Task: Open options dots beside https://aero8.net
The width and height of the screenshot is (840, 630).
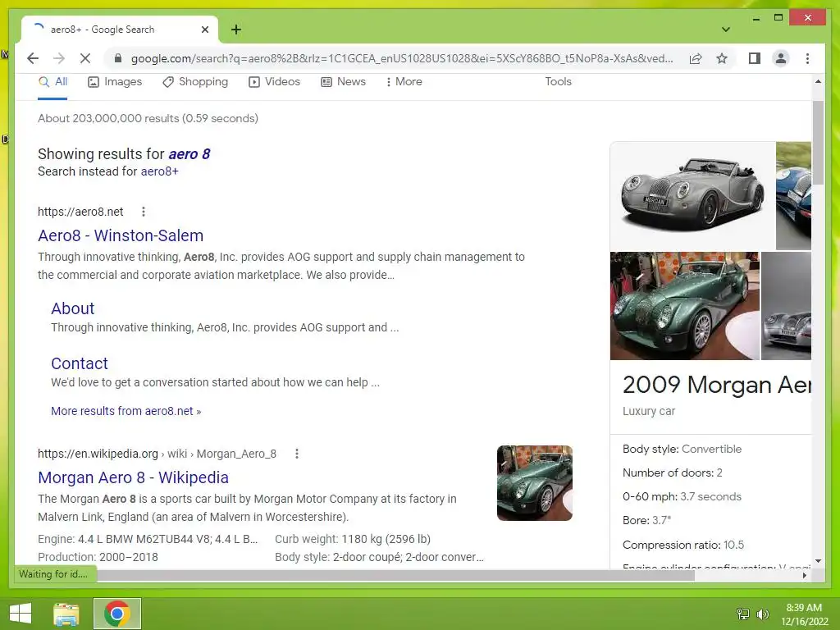Action: [x=143, y=212]
